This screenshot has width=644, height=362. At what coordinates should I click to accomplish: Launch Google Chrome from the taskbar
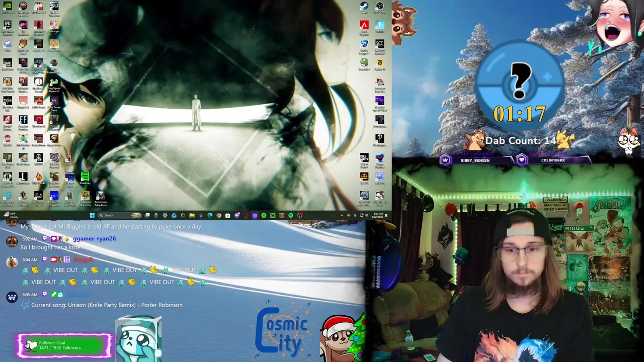(x=219, y=215)
